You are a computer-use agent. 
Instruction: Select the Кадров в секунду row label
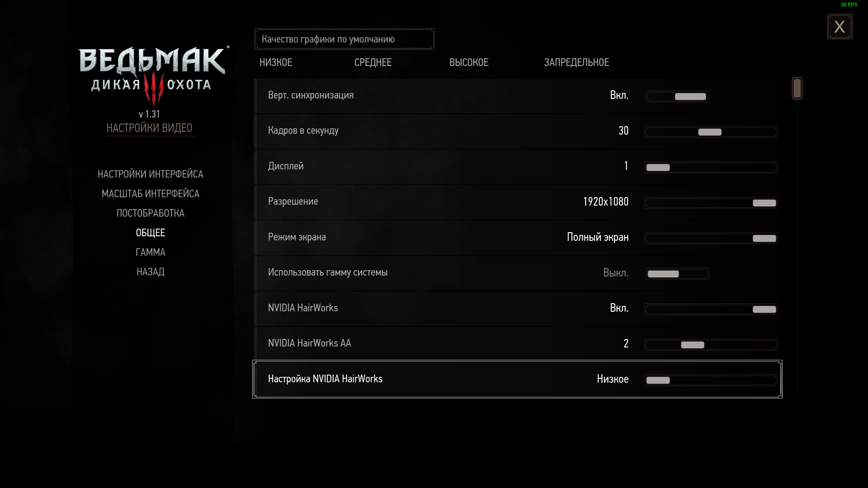[x=303, y=131]
